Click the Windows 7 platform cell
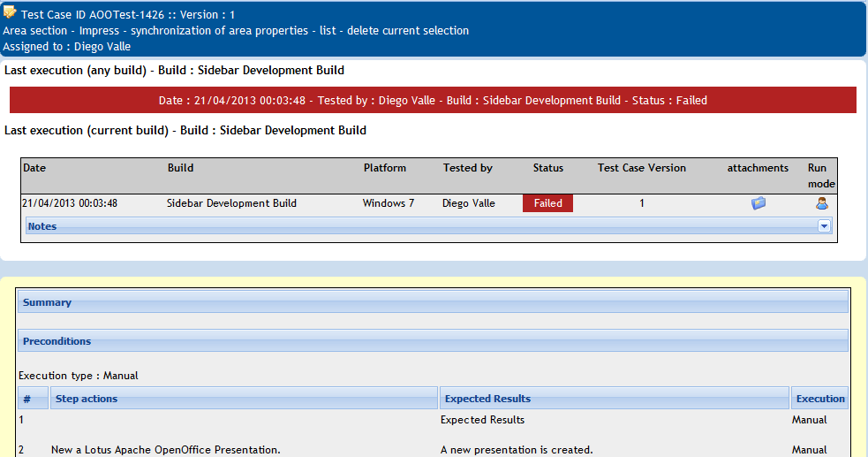 click(x=389, y=203)
